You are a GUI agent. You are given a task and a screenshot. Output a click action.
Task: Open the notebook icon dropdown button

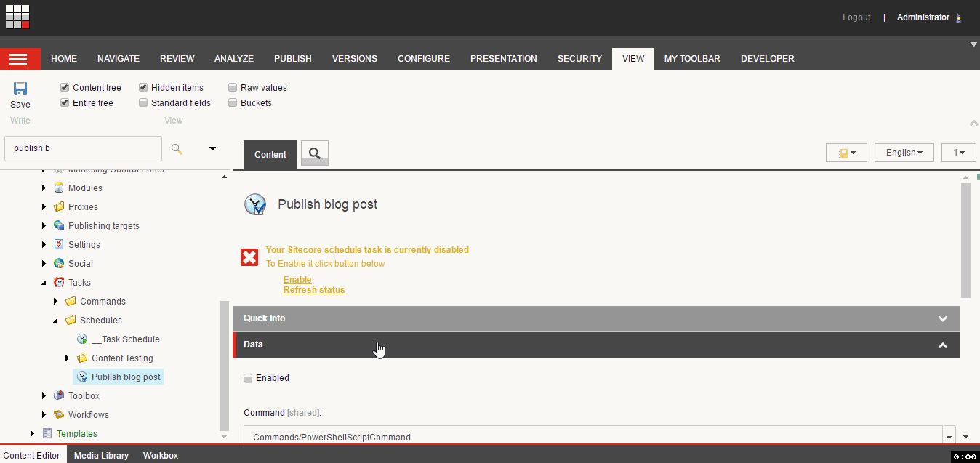point(846,153)
